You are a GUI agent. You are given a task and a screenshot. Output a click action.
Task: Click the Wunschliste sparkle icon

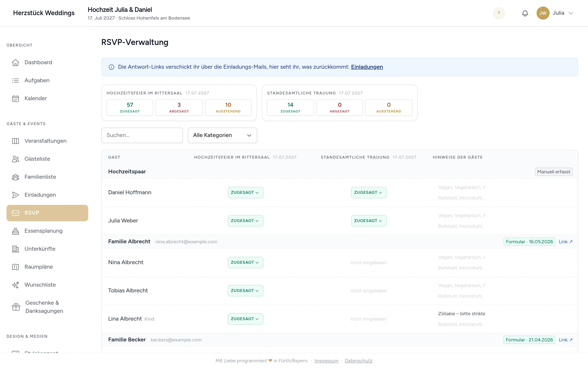coord(16,285)
